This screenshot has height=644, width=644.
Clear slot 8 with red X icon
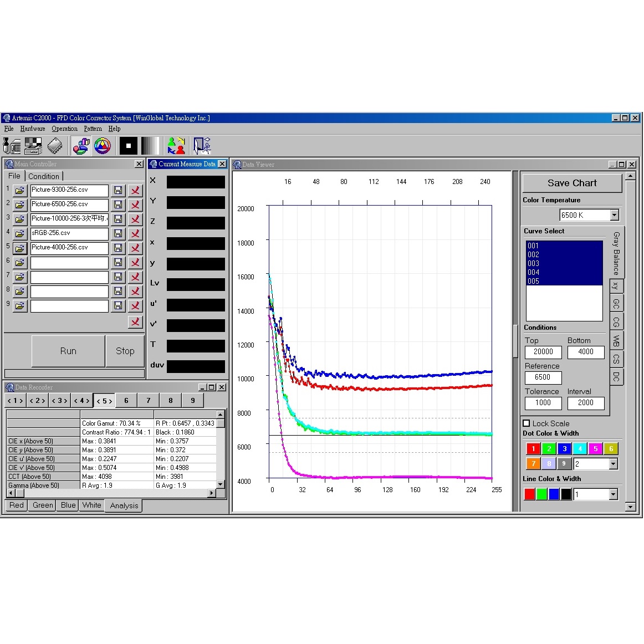click(x=135, y=292)
